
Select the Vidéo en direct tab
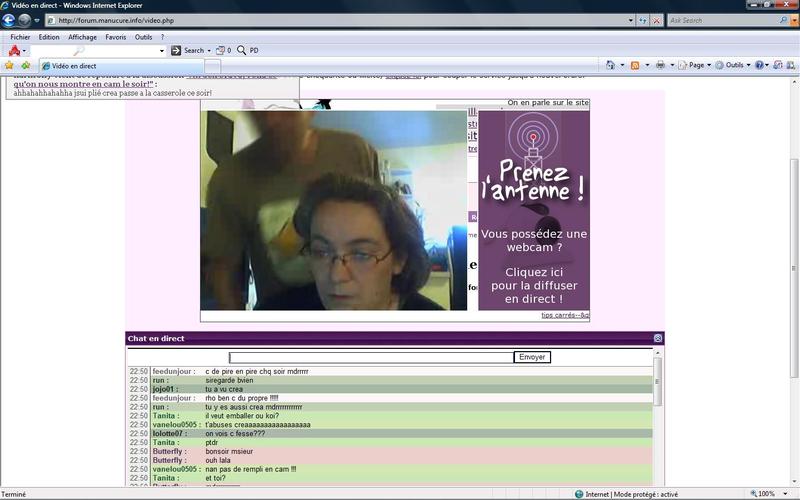point(74,66)
